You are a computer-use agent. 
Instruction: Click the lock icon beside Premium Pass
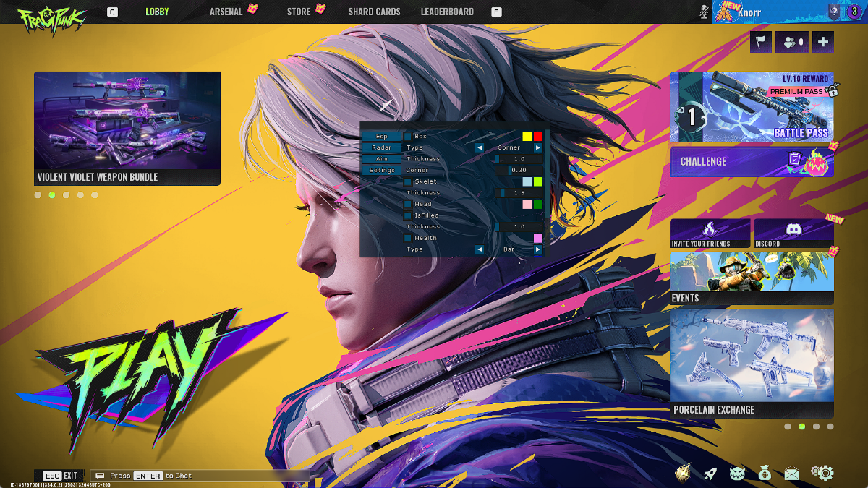coord(833,90)
